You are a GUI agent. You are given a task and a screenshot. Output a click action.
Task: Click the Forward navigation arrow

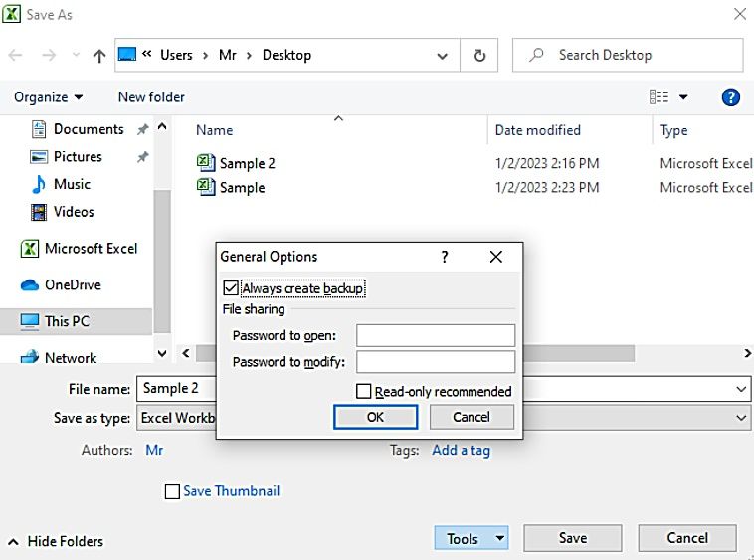49,56
